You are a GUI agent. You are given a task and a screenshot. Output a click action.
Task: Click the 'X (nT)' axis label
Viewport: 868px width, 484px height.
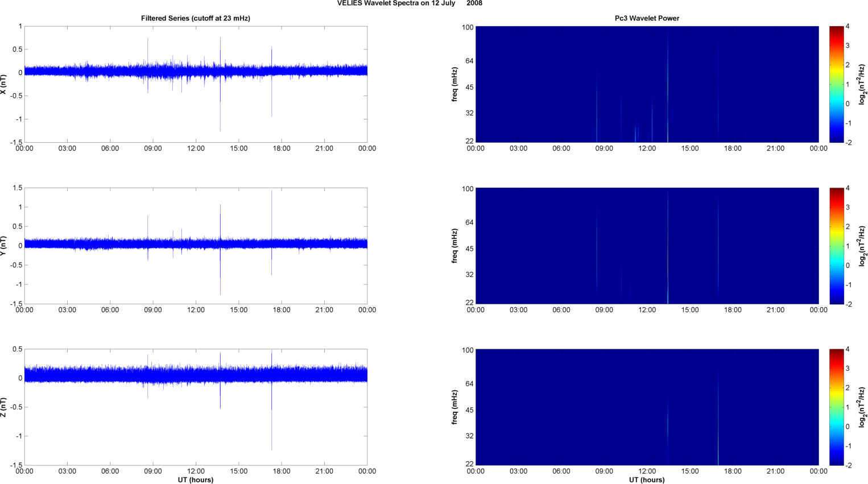(x=4, y=84)
